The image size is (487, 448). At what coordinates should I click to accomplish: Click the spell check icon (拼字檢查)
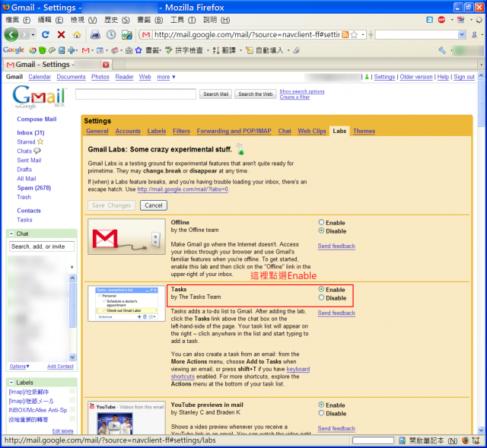coord(169,50)
